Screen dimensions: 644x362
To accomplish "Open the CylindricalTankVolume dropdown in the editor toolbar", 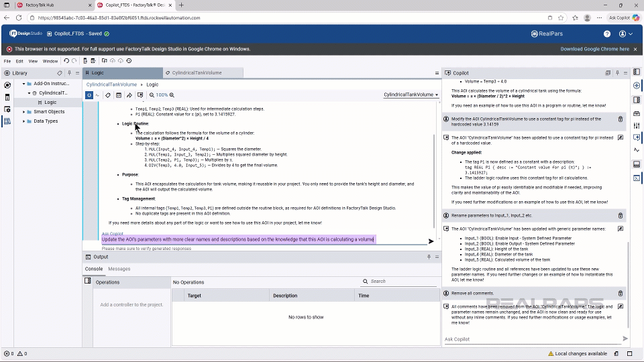I will [x=411, y=95].
